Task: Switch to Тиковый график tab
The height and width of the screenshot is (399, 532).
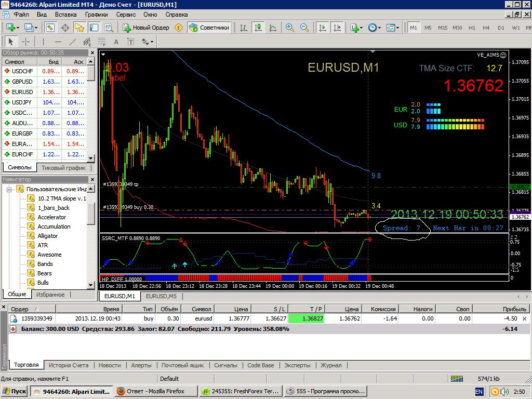Action: point(63,168)
